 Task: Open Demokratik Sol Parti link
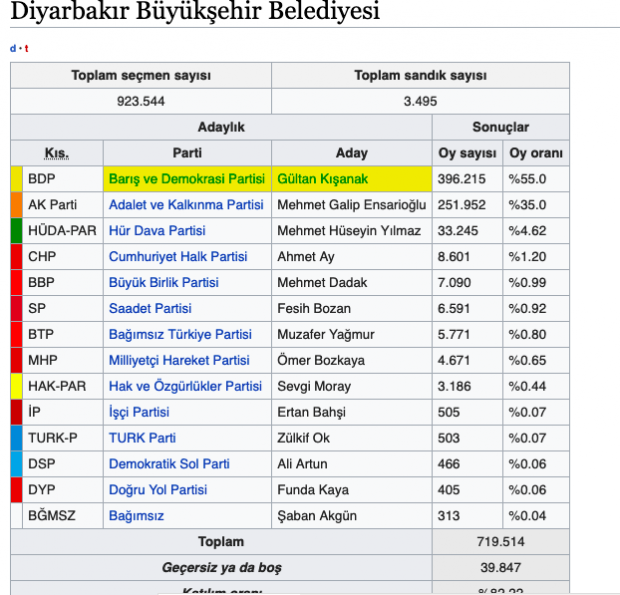click(x=169, y=464)
